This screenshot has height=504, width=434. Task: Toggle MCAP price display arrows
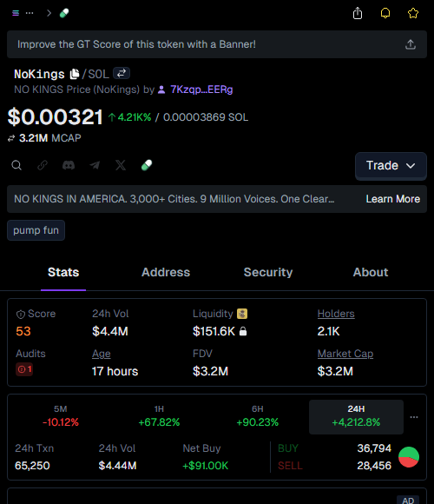11,138
